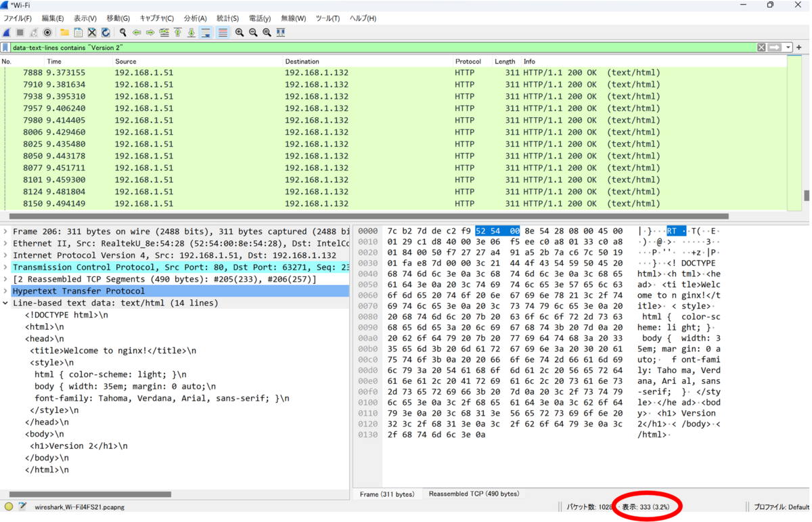Sort by the Length column header

pyautogui.click(x=505, y=61)
